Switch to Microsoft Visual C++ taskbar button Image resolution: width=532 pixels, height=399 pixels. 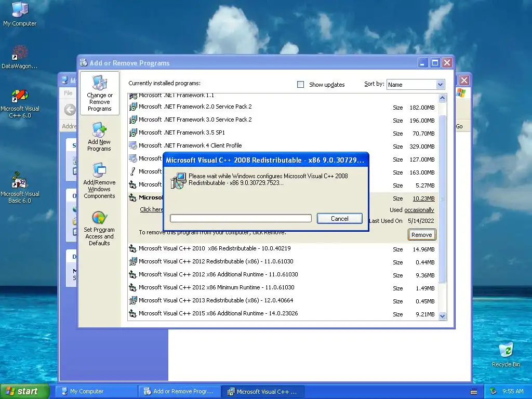tap(262, 392)
